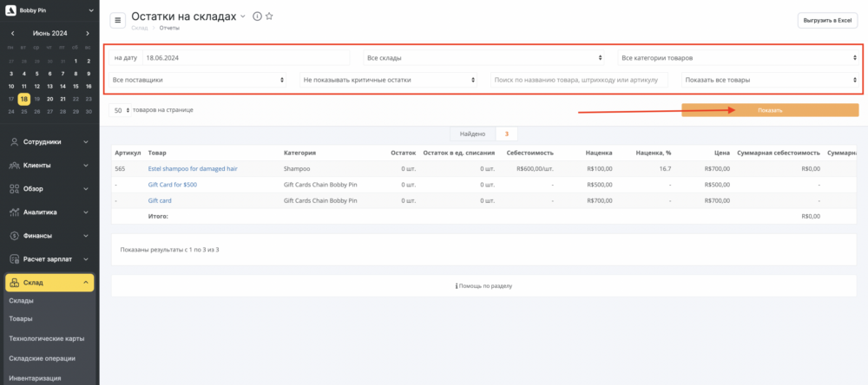Image resolution: width=868 pixels, height=385 pixels.
Task: Click the Склад boxes icon in sidebar
Action: point(15,283)
